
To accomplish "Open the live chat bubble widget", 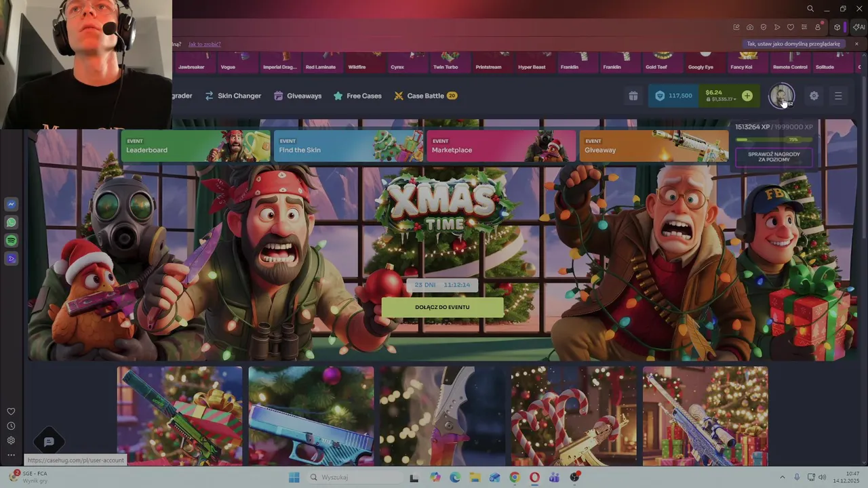I will point(49,442).
